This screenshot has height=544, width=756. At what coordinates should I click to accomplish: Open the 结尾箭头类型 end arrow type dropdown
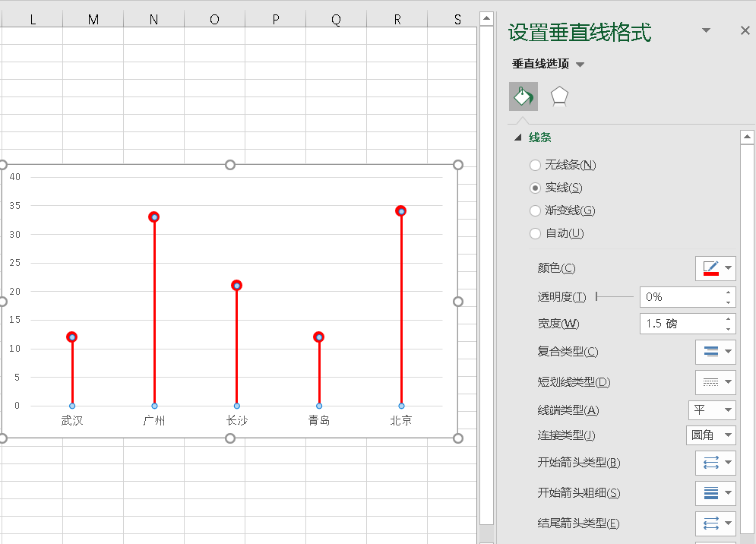(716, 523)
